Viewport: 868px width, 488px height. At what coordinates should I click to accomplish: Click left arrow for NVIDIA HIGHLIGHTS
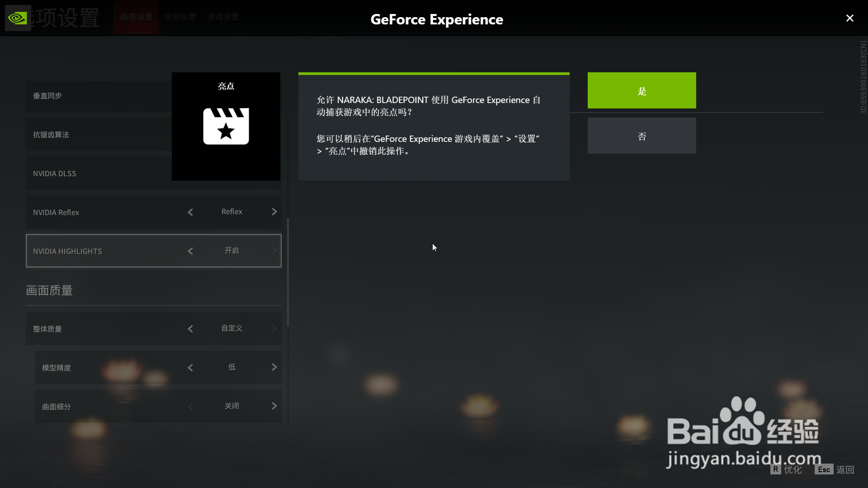(190, 251)
